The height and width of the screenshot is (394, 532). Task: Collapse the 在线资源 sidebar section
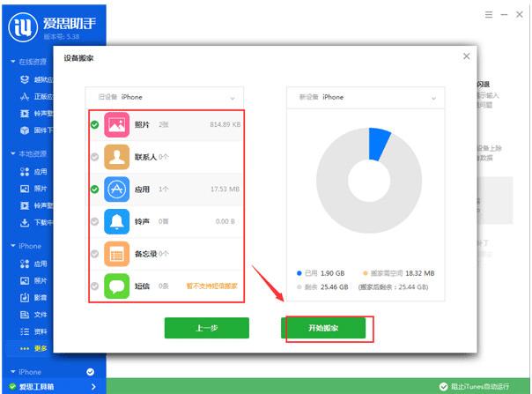pos(13,62)
